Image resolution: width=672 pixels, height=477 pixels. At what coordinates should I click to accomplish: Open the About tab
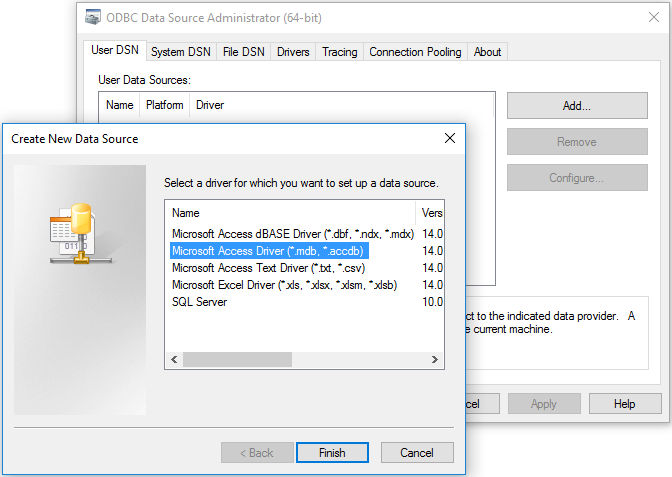(x=487, y=52)
